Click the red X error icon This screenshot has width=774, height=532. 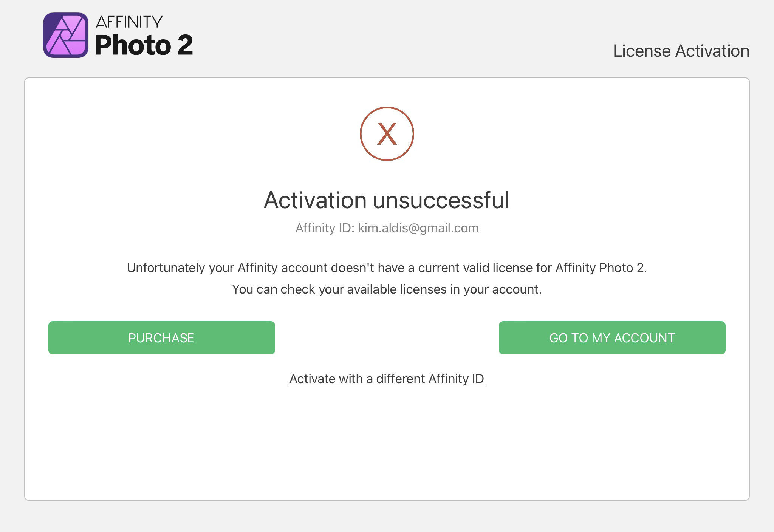point(387,134)
